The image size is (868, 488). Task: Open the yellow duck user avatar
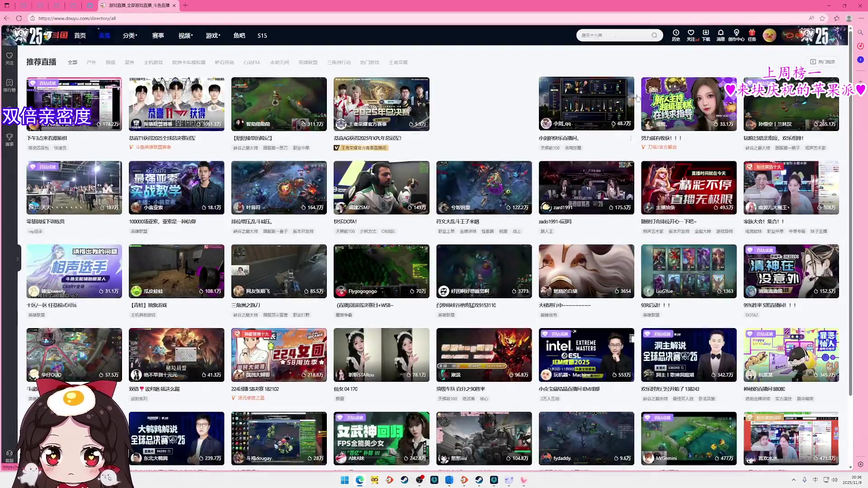click(x=769, y=35)
